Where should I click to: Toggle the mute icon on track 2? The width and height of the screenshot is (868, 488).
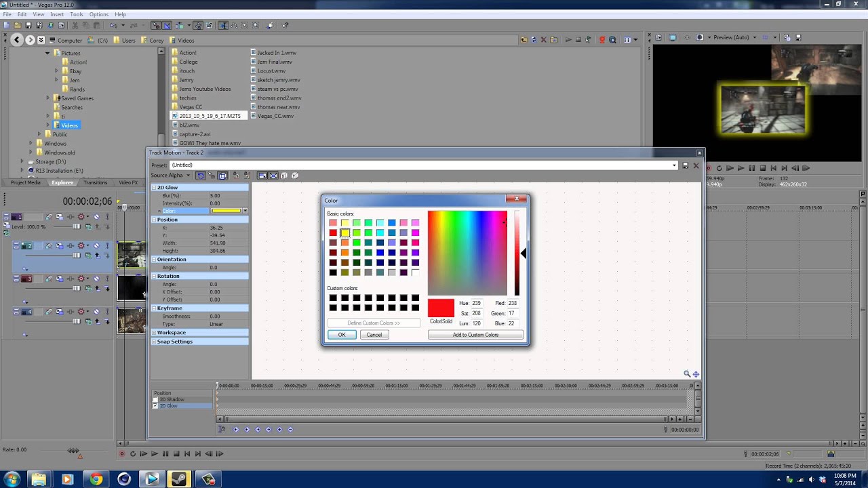click(96, 245)
